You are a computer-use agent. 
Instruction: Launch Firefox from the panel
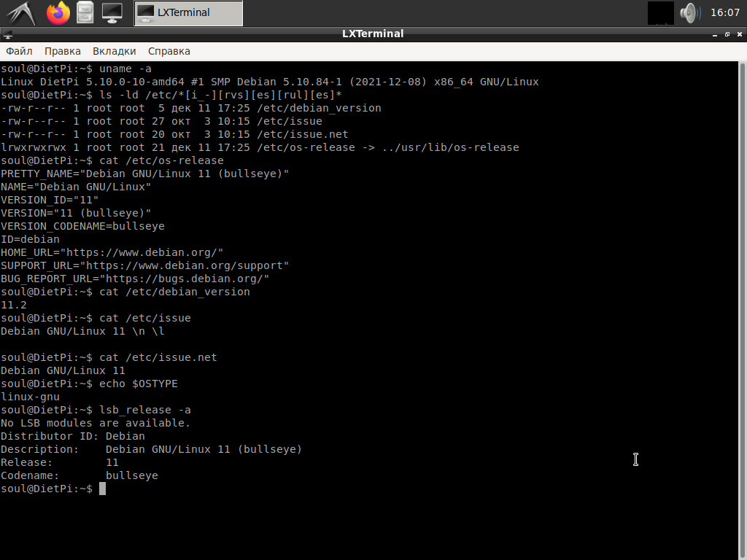coord(58,13)
